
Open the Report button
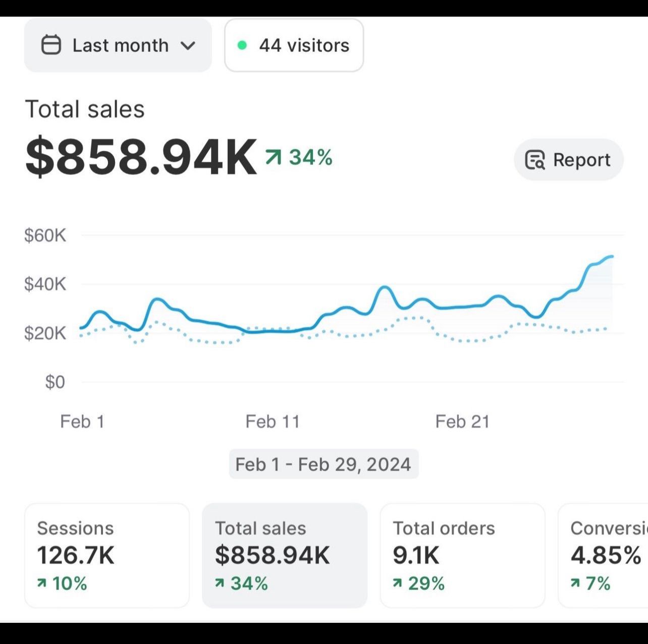tap(569, 160)
